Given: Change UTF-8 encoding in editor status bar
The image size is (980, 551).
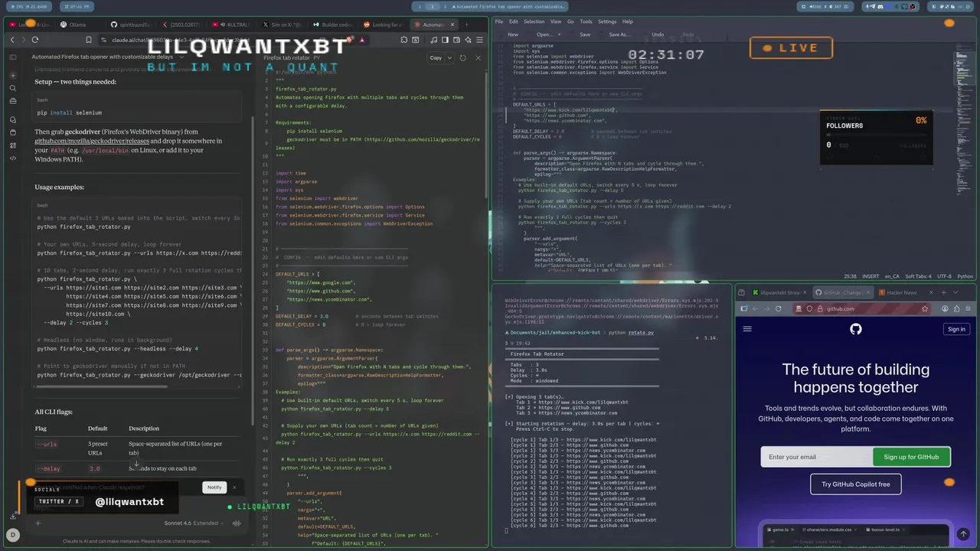Looking at the screenshot, I should 943,276.
